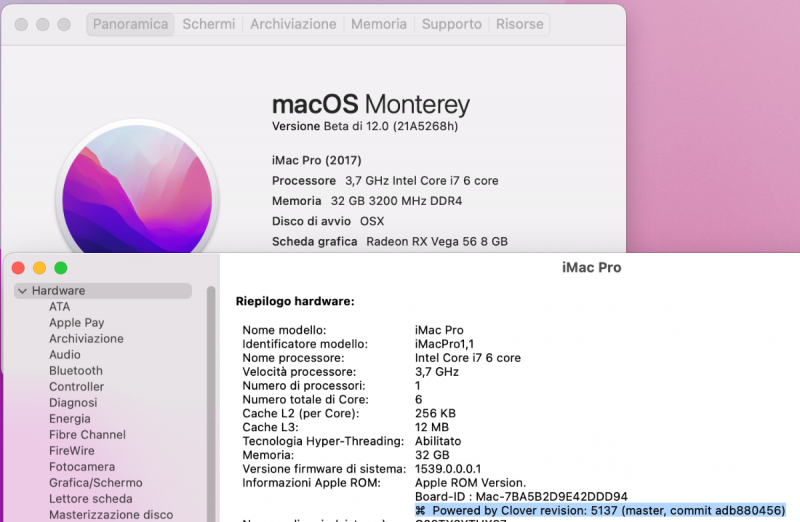Open Grafica/Schermo in the sidebar

(x=96, y=483)
